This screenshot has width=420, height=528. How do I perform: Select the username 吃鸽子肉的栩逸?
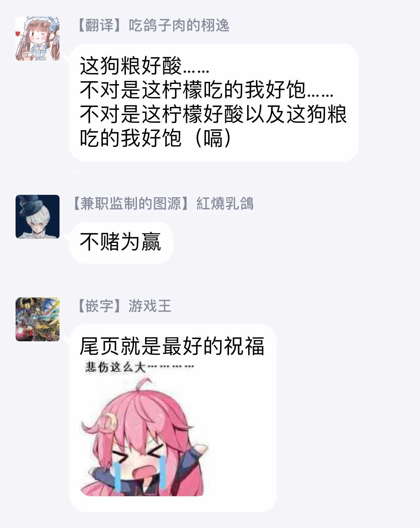(x=179, y=25)
